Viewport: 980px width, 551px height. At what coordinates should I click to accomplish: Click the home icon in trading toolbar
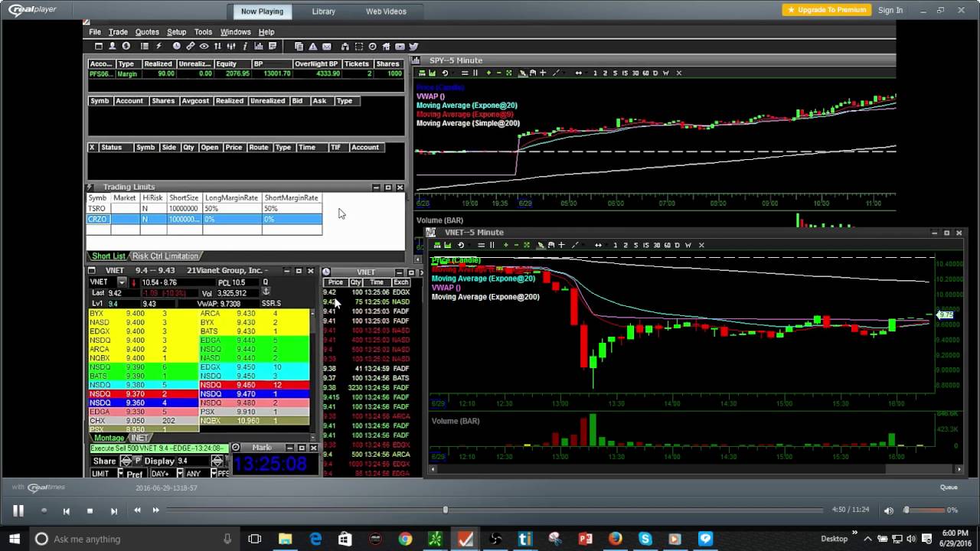[386, 46]
